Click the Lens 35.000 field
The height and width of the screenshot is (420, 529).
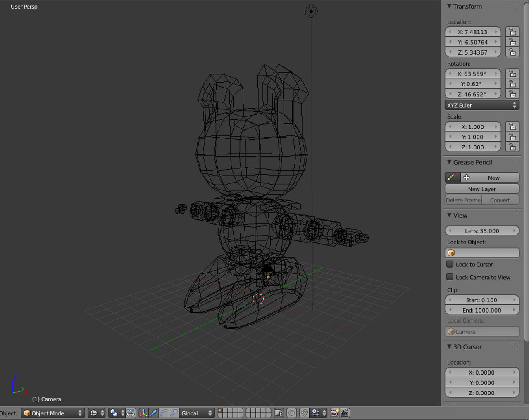482,230
